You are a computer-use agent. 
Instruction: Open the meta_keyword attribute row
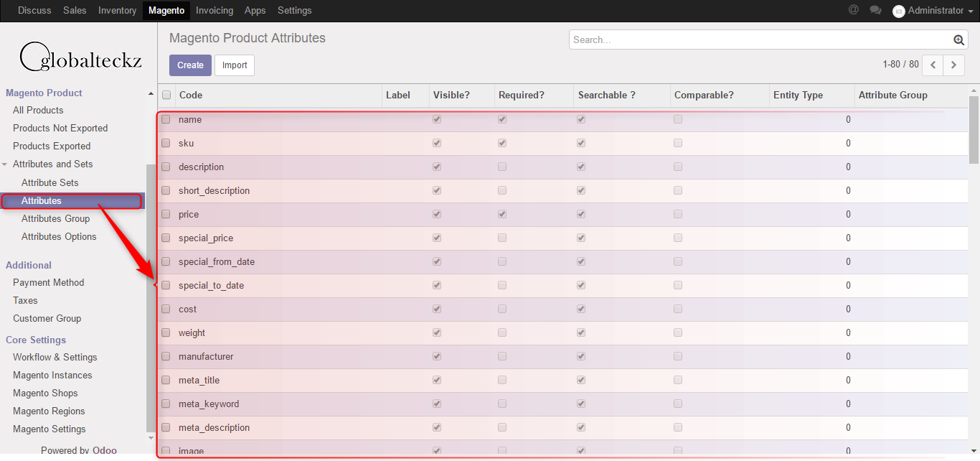click(x=563, y=404)
